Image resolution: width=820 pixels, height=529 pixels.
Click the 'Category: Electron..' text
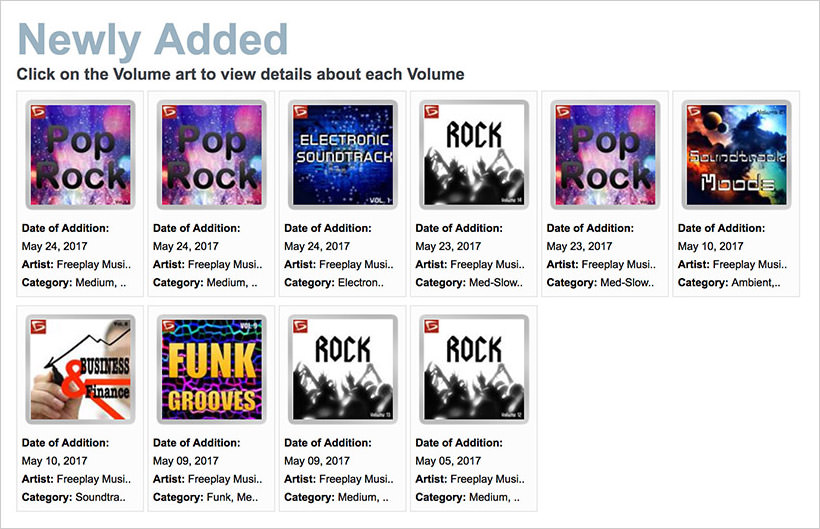[334, 283]
